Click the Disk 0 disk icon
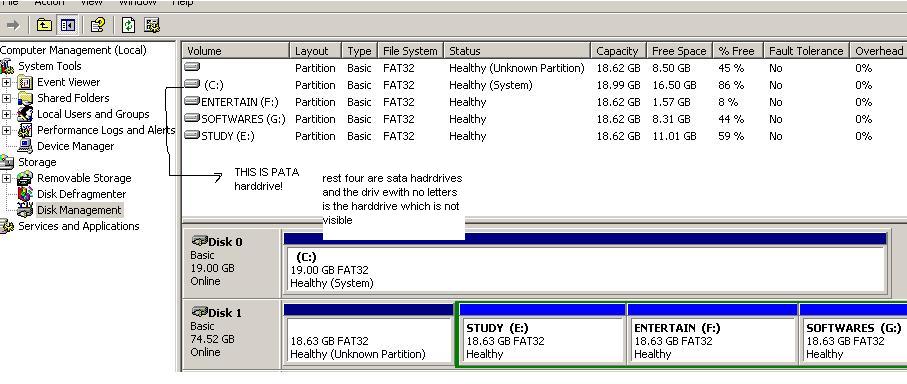This screenshot has height=384, width=907. click(200, 241)
